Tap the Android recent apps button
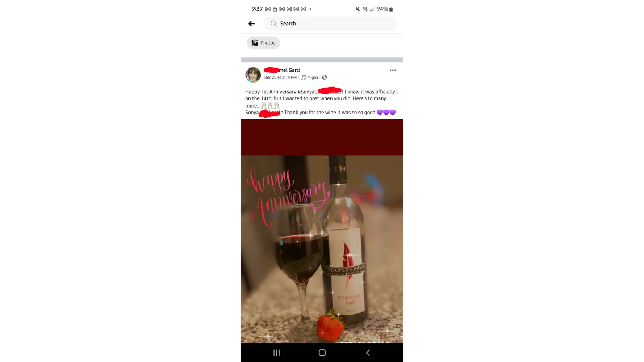 (277, 353)
